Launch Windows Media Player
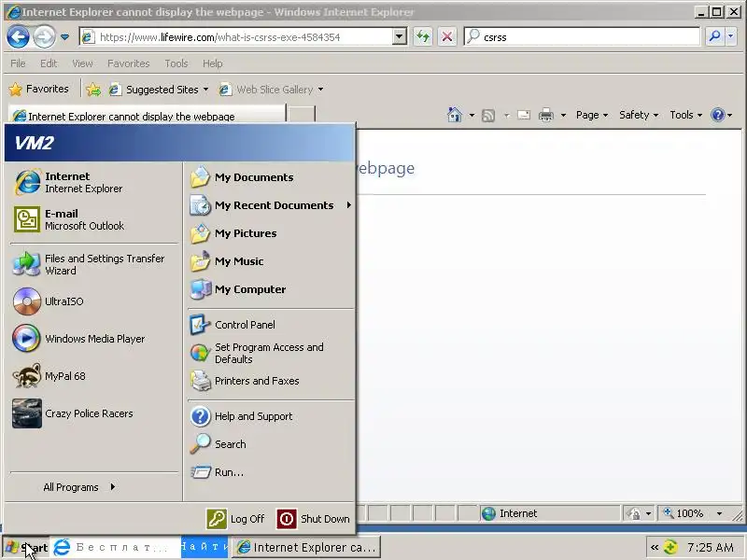Screen dimensions: 747x560 point(93,339)
